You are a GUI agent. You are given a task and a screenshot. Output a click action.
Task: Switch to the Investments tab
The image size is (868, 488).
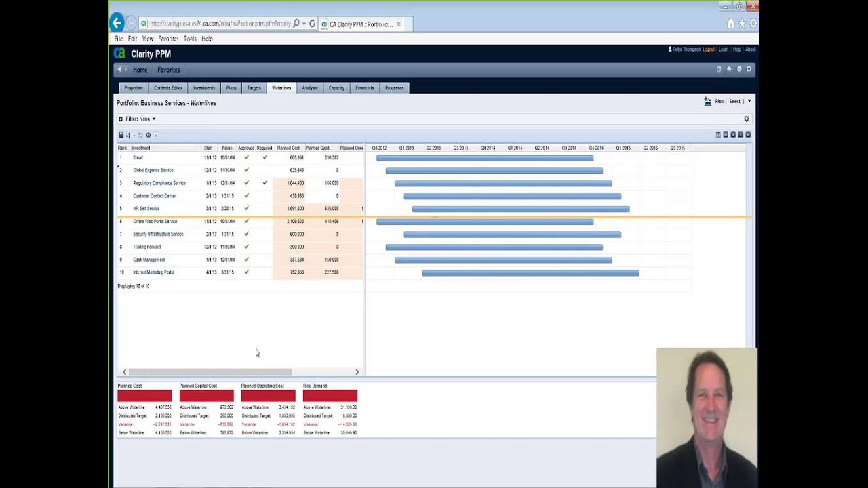[x=204, y=88]
